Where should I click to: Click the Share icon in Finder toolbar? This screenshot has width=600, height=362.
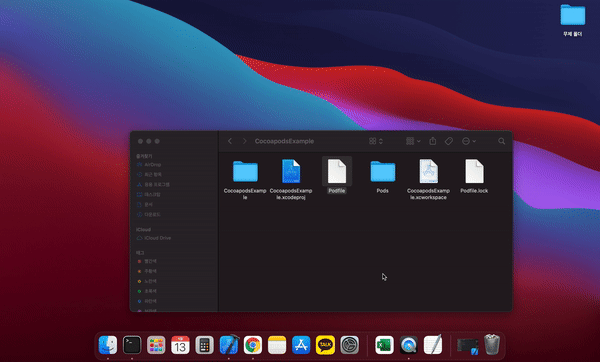coord(432,141)
